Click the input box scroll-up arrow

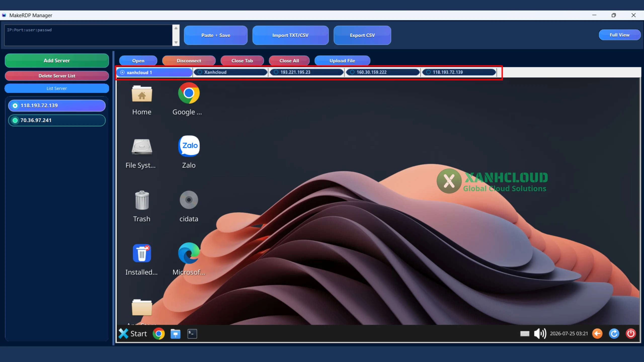(x=176, y=28)
